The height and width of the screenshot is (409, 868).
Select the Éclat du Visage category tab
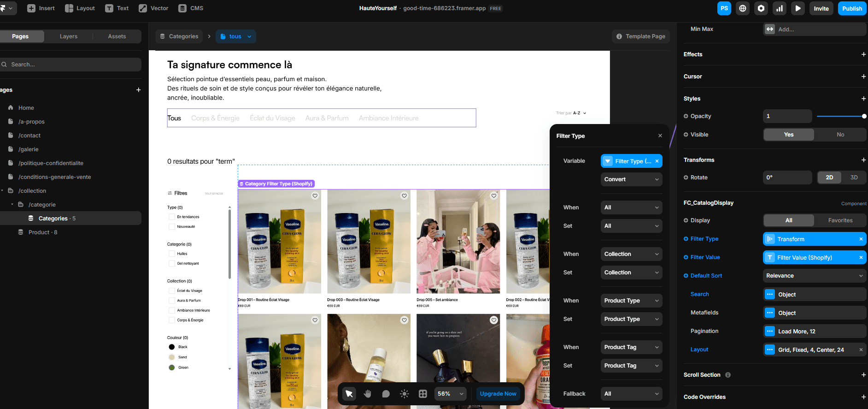(x=272, y=118)
